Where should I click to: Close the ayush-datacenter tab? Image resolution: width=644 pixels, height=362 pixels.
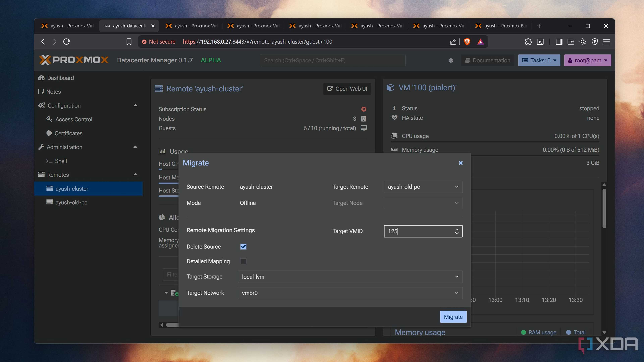(x=153, y=26)
